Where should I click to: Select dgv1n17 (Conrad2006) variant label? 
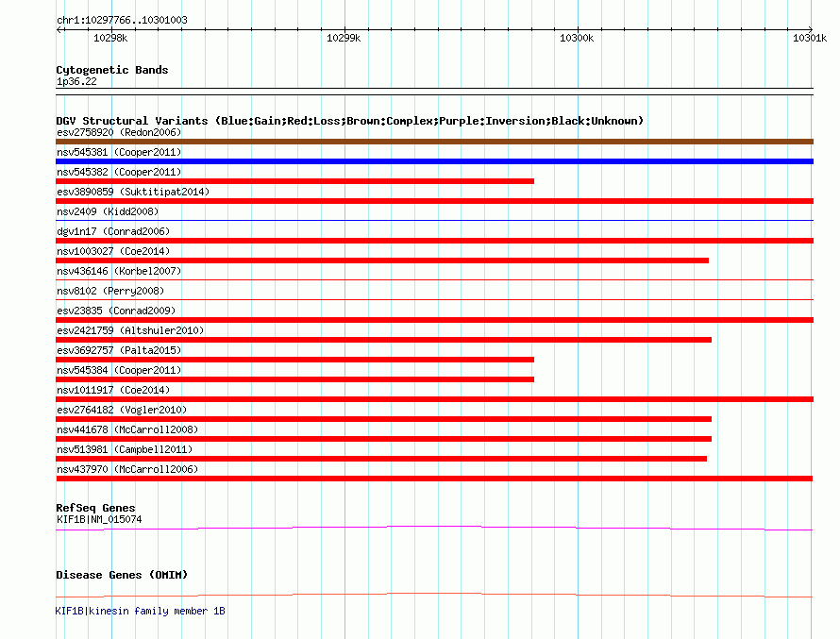[113, 231]
